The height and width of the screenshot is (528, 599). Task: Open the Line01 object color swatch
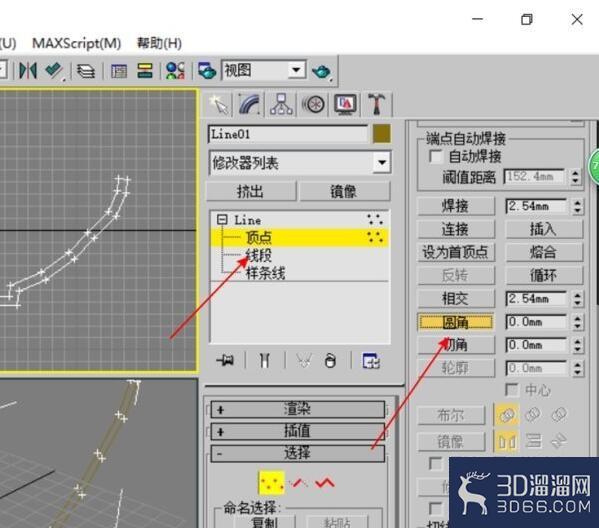(x=381, y=134)
